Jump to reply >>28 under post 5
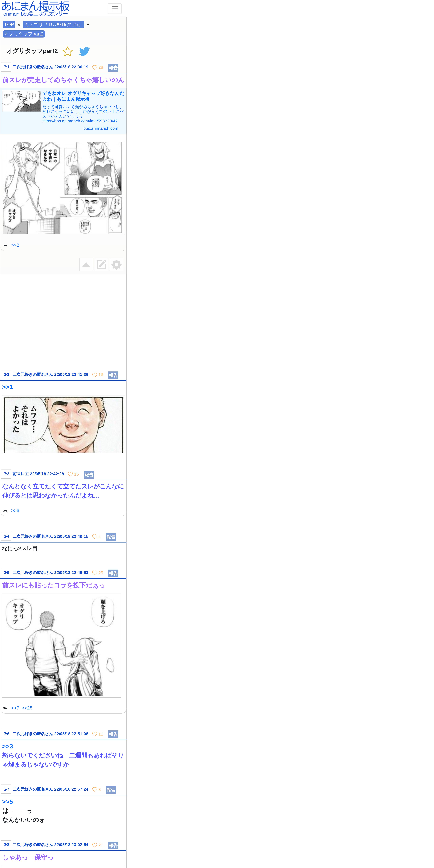Image resolution: width=434 pixels, height=868 pixels. tap(27, 708)
